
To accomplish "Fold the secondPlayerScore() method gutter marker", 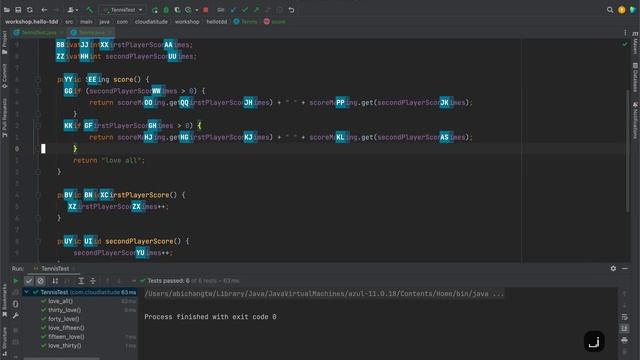I will click(38, 241).
